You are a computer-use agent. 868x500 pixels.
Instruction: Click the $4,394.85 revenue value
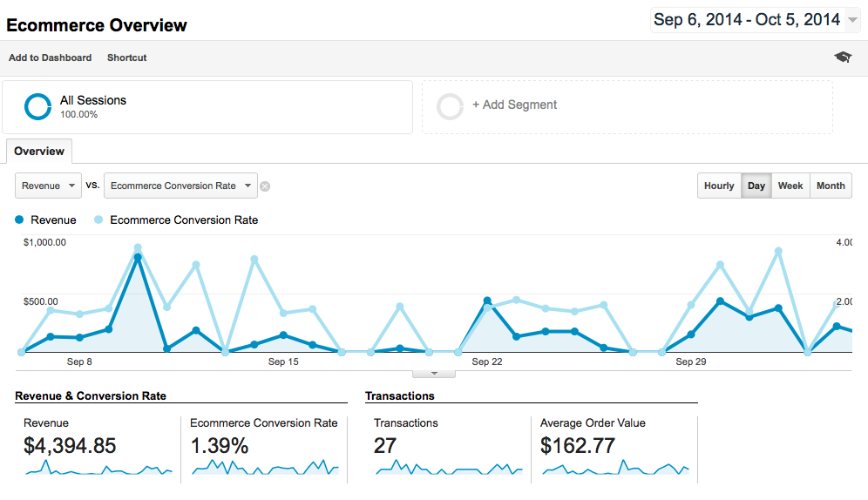[x=70, y=446]
